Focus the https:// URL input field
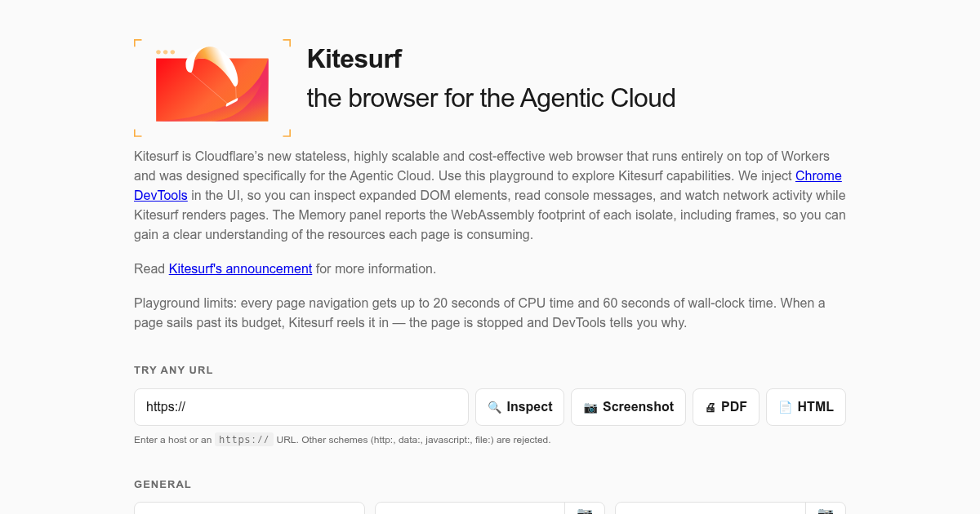This screenshot has width=980, height=514. tap(301, 407)
